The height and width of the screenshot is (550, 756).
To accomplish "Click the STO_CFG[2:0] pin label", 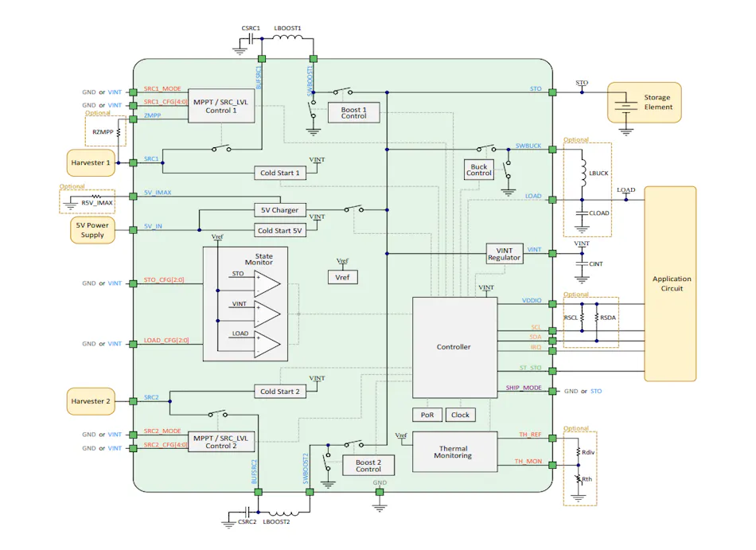I will coord(164,279).
